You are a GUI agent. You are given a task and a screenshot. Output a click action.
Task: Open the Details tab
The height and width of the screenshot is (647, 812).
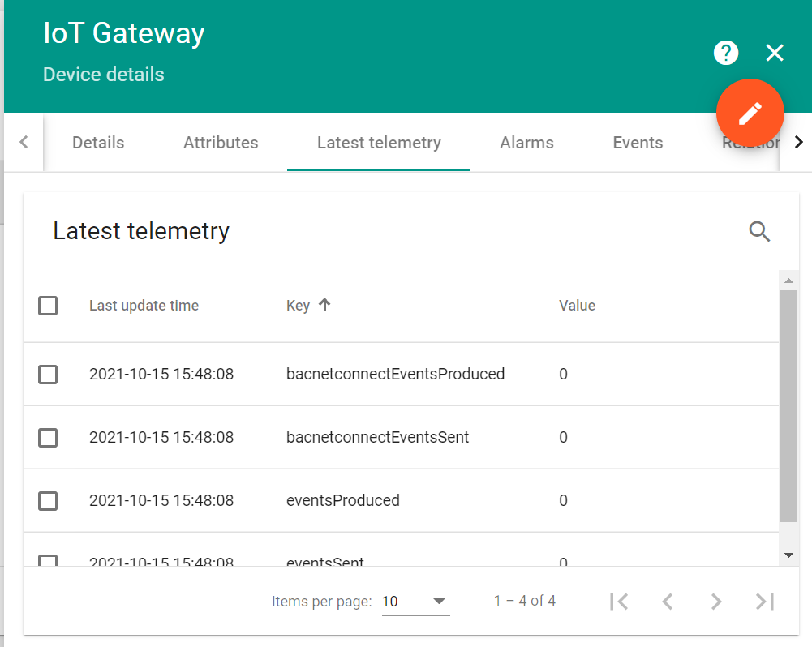[97, 142]
